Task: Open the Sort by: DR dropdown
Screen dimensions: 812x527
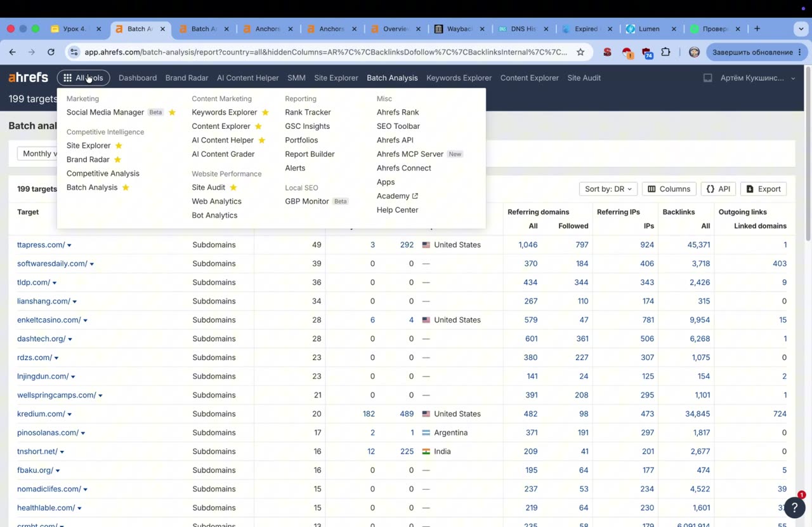Action: pyautogui.click(x=608, y=189)
